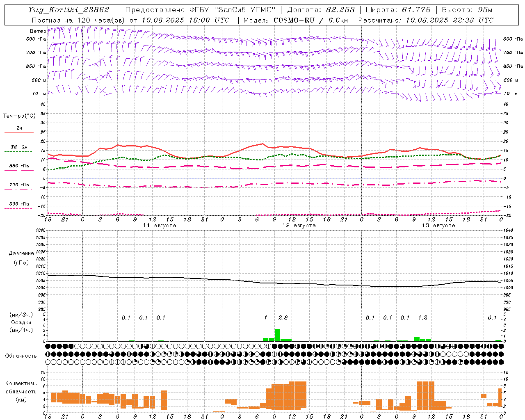Click the Прогноз на 120 часа(ов) text
The image size is (525, 420).
[x=79, y=20]
